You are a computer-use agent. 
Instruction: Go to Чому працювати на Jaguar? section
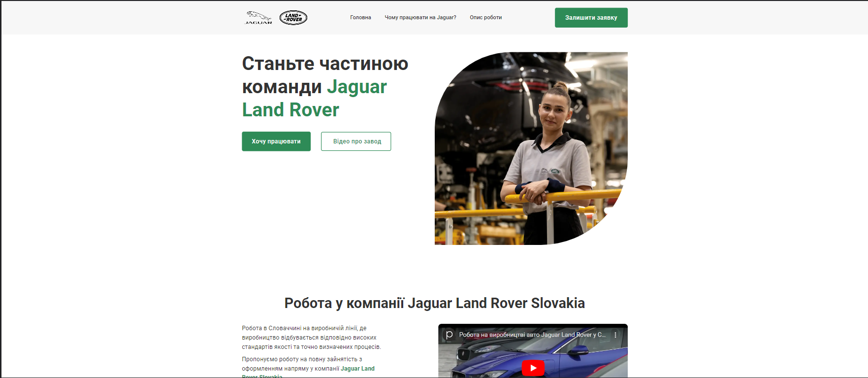[420, 17]
